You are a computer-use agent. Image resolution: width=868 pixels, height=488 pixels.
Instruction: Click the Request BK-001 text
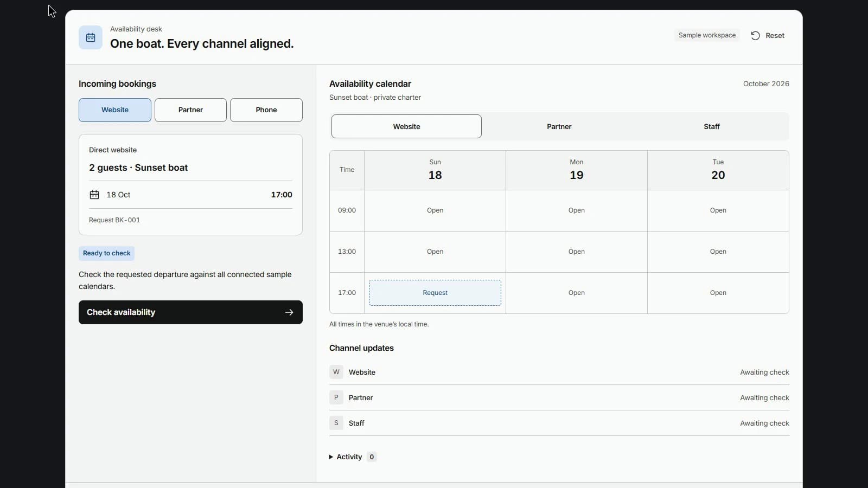114,220
